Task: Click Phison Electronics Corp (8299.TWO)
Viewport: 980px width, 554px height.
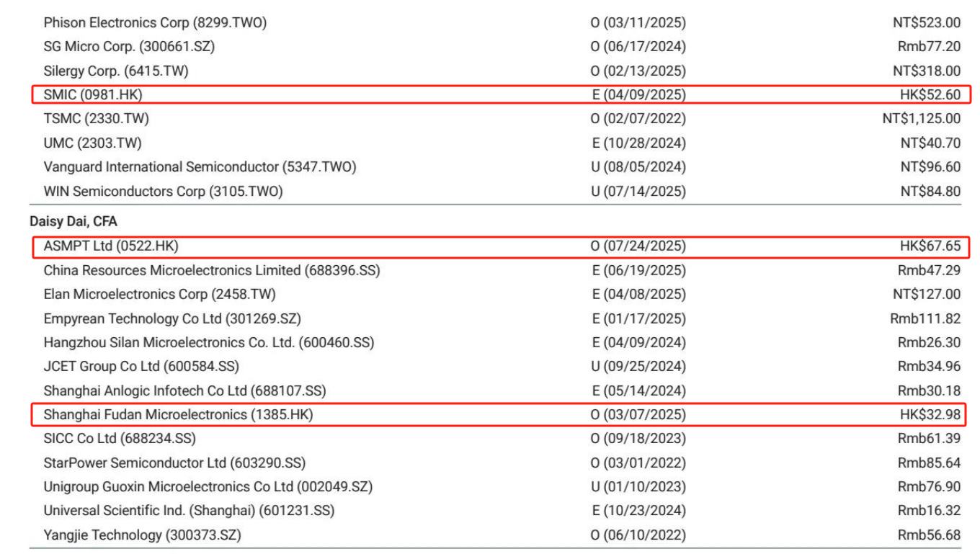Action: coord(156,22)
